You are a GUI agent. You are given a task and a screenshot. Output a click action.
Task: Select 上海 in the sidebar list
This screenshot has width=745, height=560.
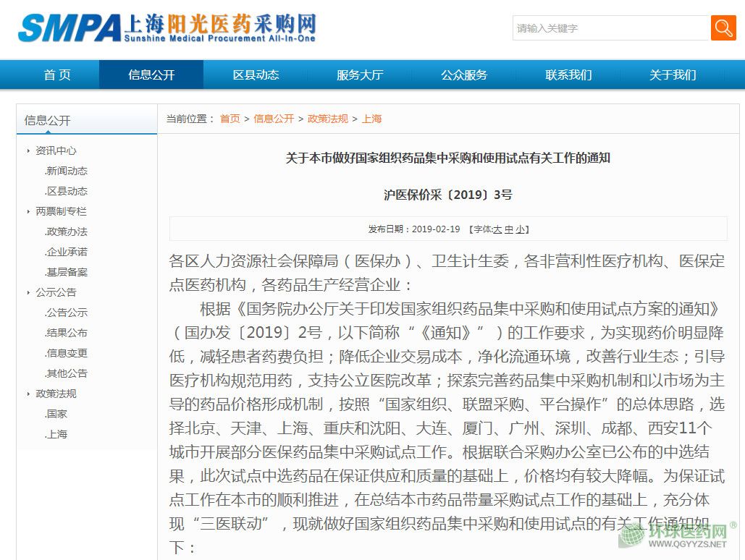pyautogui.click(x=56, y=434)
